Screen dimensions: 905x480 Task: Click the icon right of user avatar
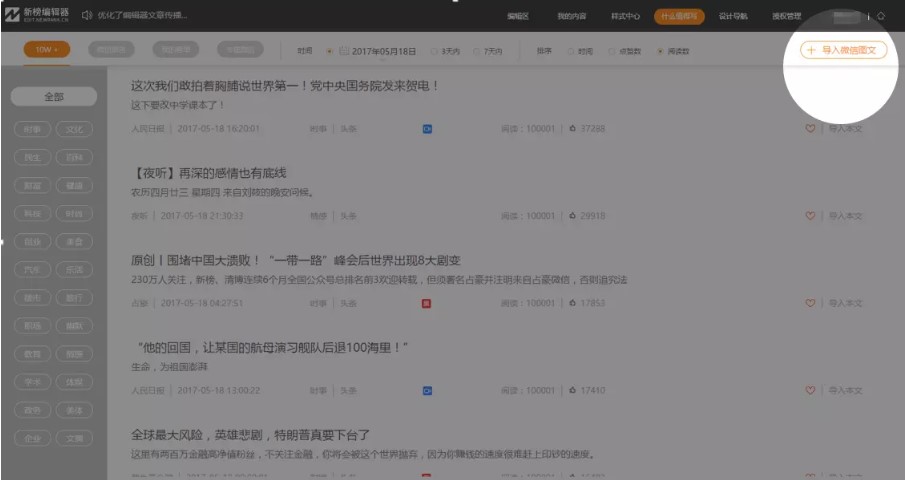pos(880,16)
